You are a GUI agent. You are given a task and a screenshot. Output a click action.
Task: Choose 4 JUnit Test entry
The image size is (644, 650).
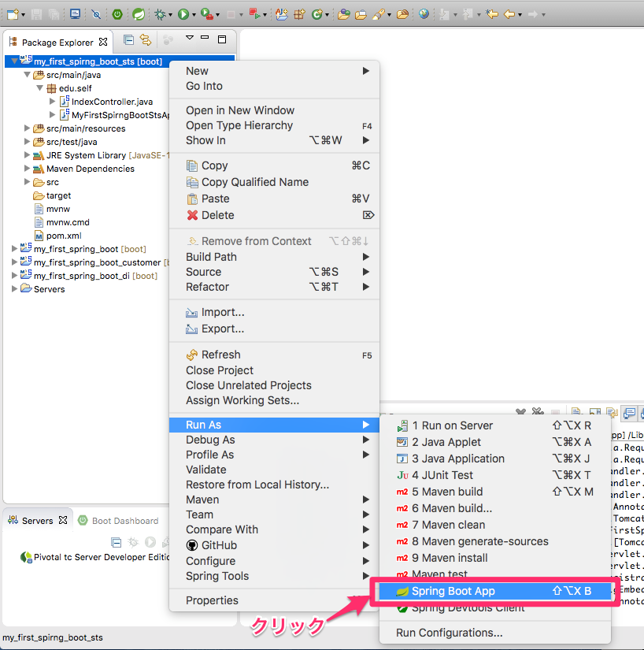[x=495, y=475]
